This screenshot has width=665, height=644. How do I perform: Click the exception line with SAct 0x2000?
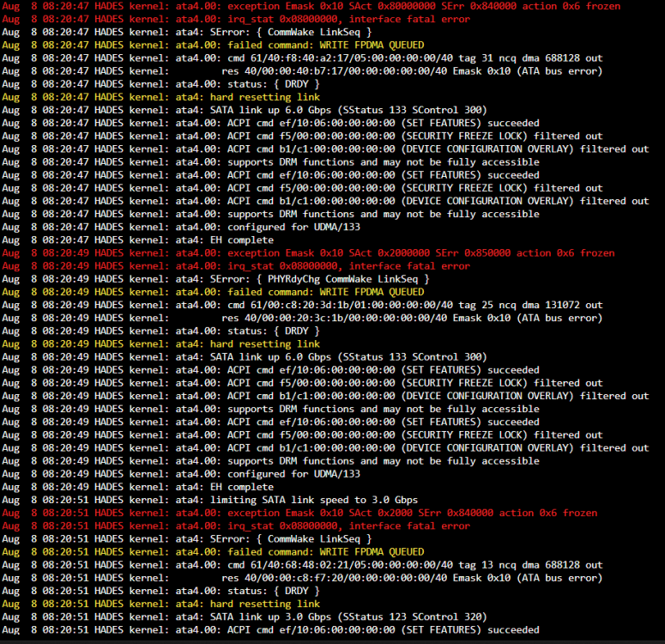(299, 513)
